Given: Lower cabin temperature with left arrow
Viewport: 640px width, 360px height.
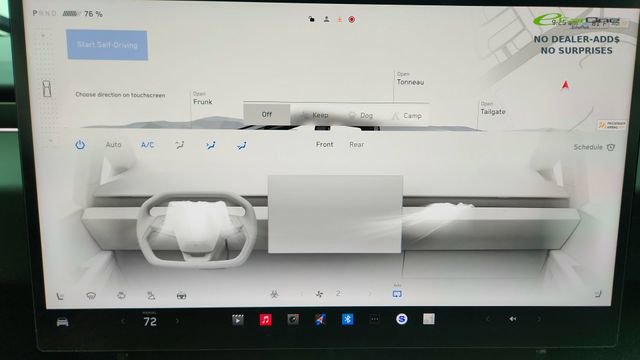Looking at the screenshot, I should coord(123,322).
